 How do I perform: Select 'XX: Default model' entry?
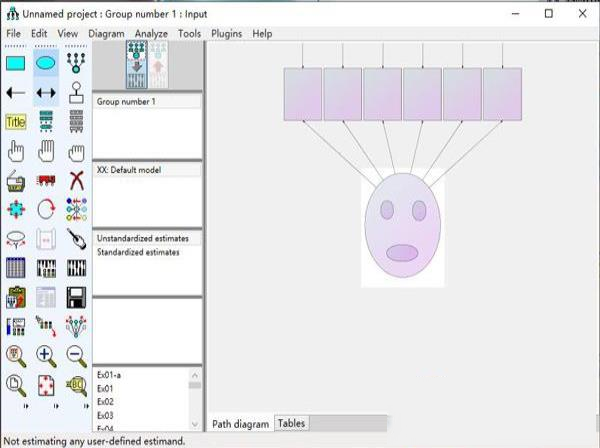pyautogui.click(x=147, y=170)
